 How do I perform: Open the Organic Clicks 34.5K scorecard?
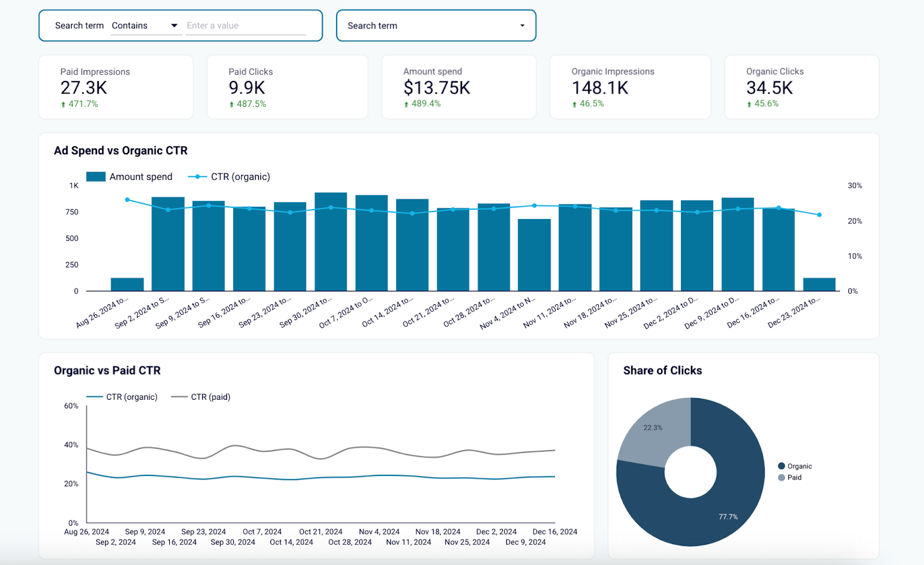(x=802, y=87)
